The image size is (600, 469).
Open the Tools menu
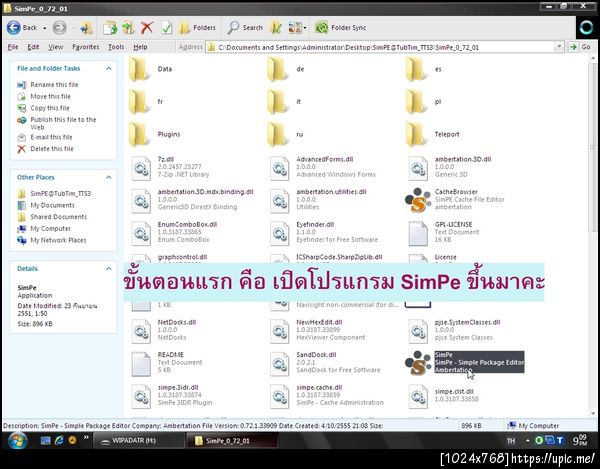click(116, 47)
